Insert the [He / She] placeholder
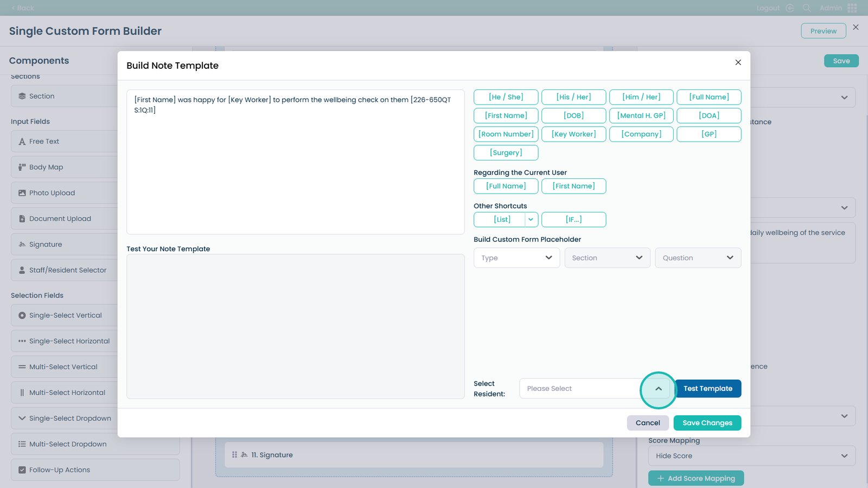 coord(506,97)
